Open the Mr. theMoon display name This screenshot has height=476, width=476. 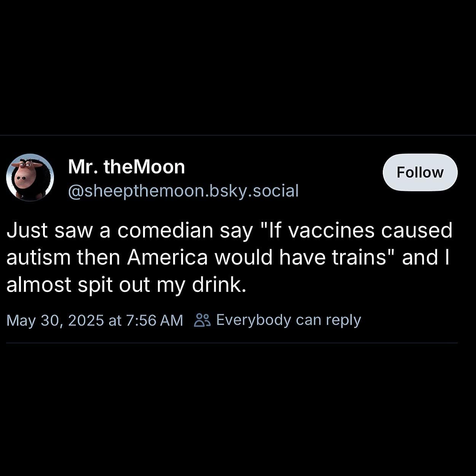(x=126, y=167)
